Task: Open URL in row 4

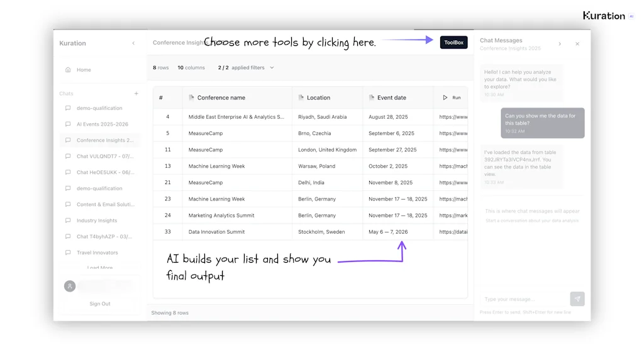Action: coord(453,117)
